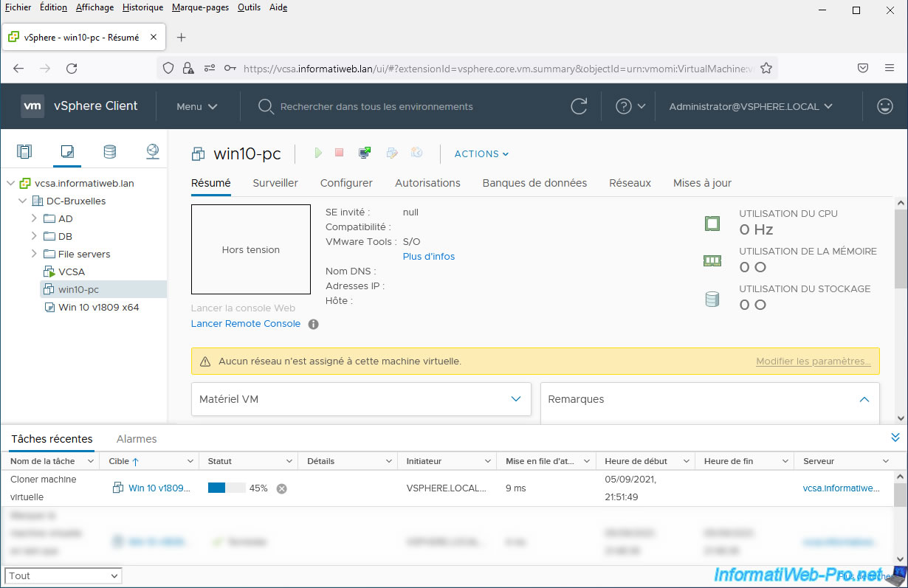The image size is (908, 588).
Task: Click the vSphere Client vm logo
Action: [32, 106]
